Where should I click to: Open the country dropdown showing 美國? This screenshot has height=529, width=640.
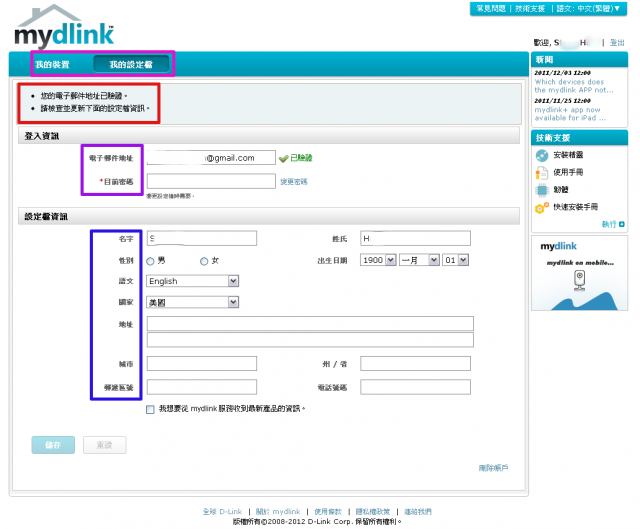click(x=192, y=302)
